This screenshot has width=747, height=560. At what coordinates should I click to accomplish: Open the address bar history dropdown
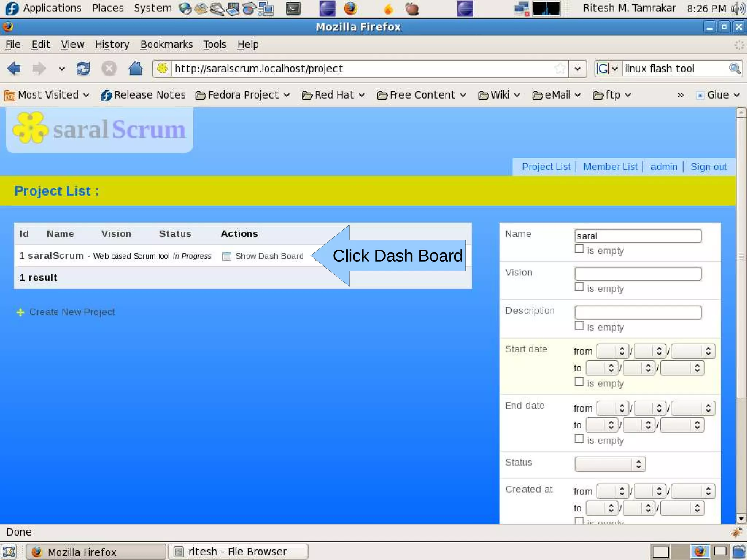[x=577, y=68]
